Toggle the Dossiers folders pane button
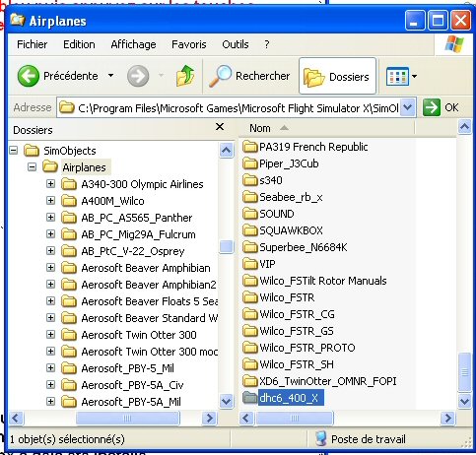Viewport: 476px width, 455px height. tap(337, 76)
